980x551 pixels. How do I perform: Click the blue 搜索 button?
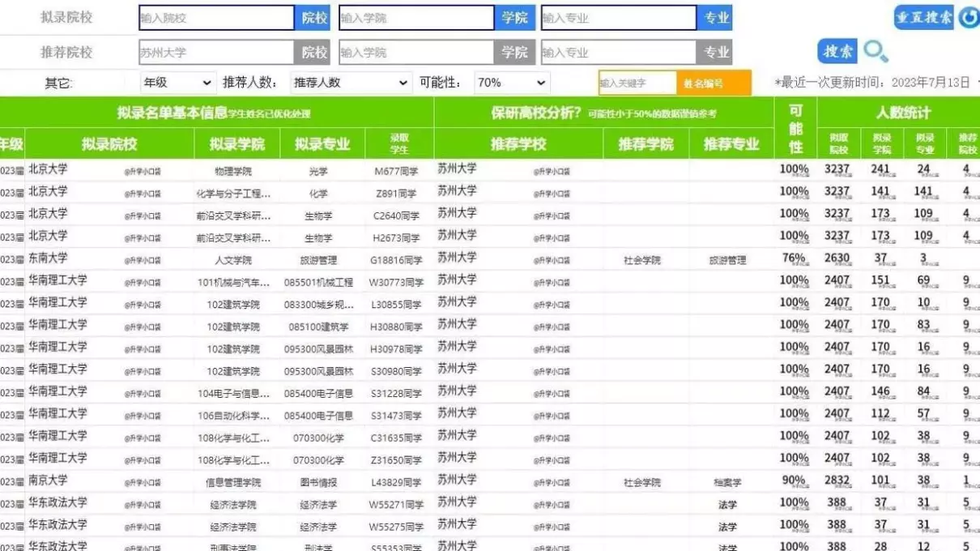coord(837,52)
